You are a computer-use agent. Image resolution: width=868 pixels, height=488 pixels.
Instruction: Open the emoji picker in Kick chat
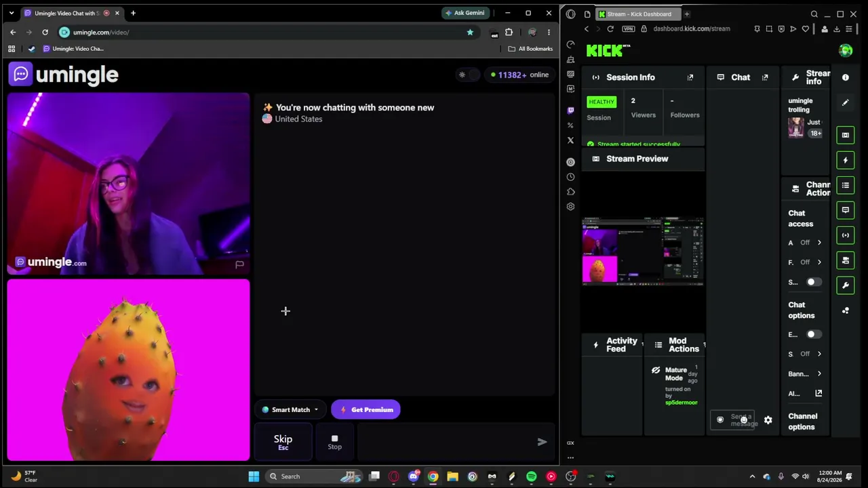point(744,420)
